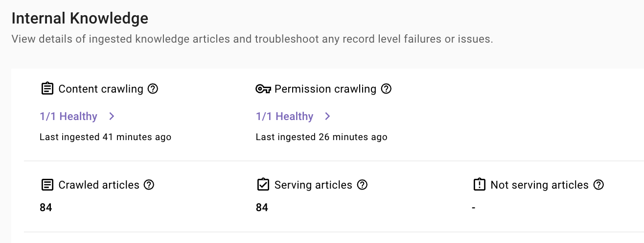Click the Crawled articles count of 84
The height and width of the screenshot is (243, 644).
(46, 207)
